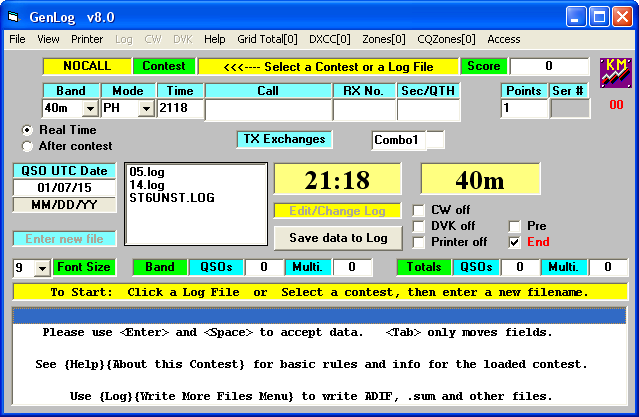
Task: Click the Save data to Log button
Action: (x=338, y=238)
